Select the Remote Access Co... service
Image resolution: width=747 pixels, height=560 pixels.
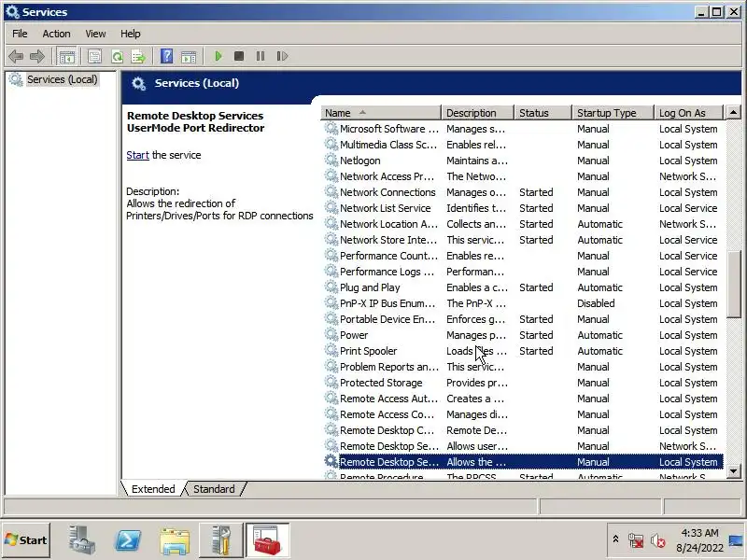(x=523, y=414)
